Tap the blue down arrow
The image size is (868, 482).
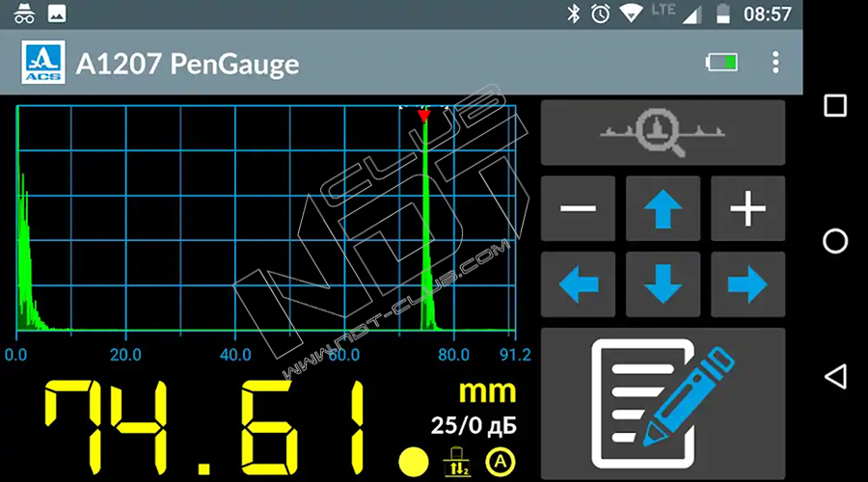(663, 284)
